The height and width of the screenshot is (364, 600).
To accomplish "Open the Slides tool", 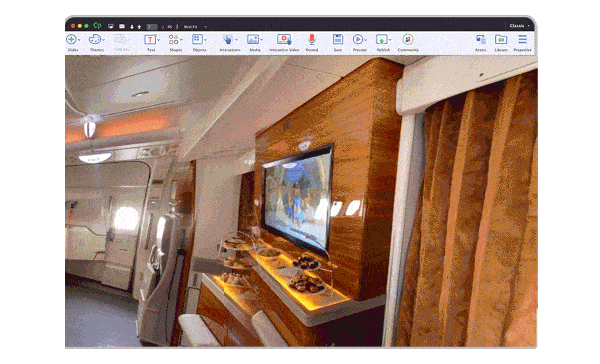I will click(72, 39).
